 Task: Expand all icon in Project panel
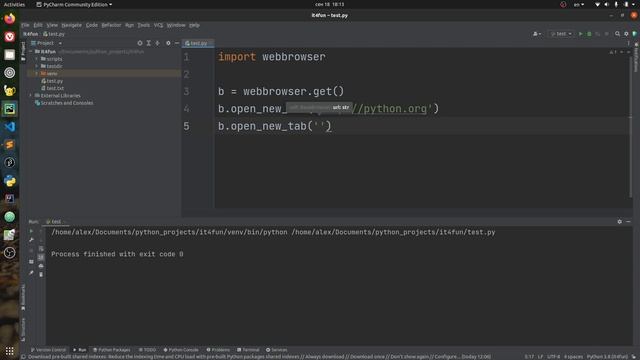pos(149,43)
